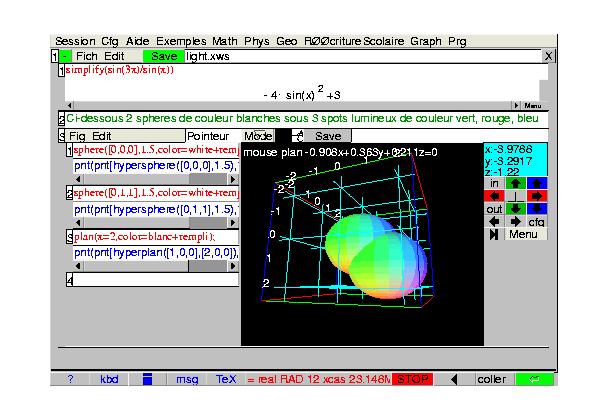
Task: Click the green enter arrow in status bar
Action: tap(533, 379)
